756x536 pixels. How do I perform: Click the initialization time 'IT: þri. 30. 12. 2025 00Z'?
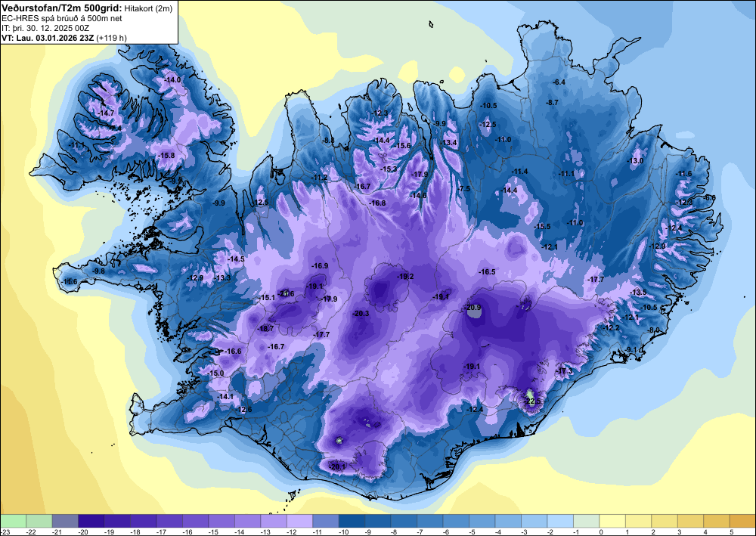[45, 28]
